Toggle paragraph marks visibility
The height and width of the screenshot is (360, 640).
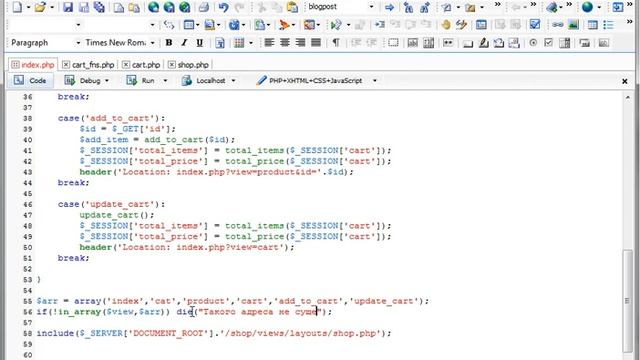[x=336, y=42]
